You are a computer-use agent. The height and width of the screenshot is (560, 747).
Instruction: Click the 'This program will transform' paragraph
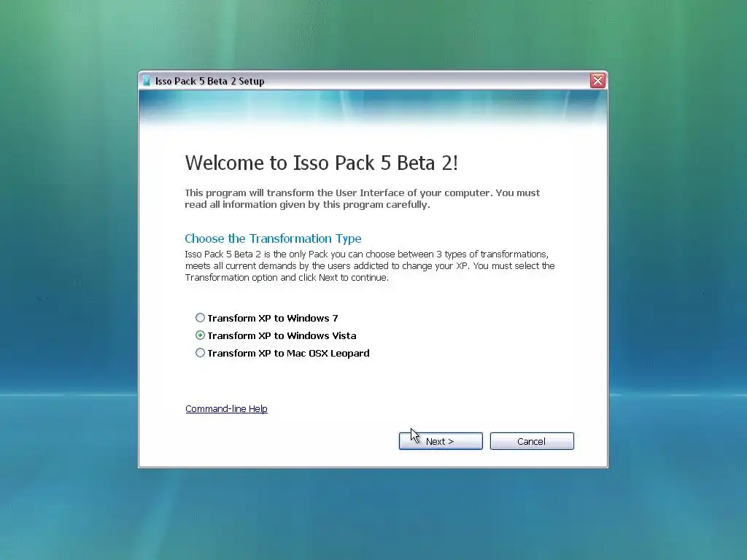pyautogui.click(x=363, y=198)
